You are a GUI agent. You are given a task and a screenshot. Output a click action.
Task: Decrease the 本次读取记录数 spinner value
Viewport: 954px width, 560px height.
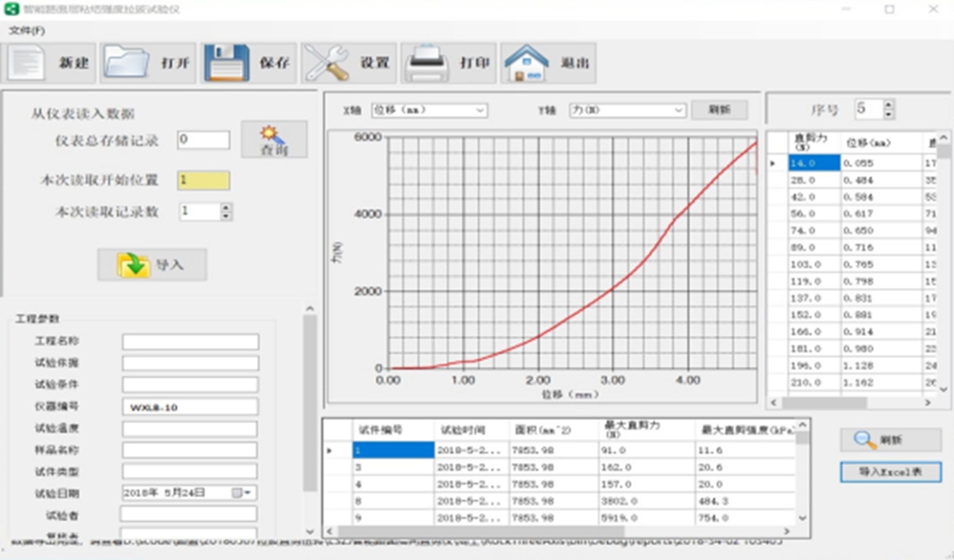(x=226, y=216)
